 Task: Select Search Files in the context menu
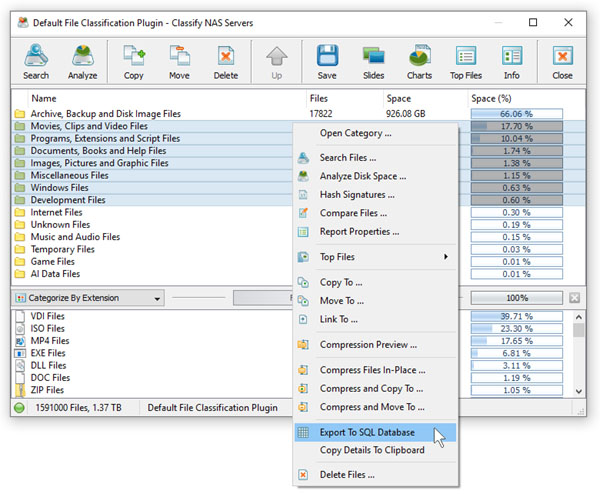[x=348, y=158]
